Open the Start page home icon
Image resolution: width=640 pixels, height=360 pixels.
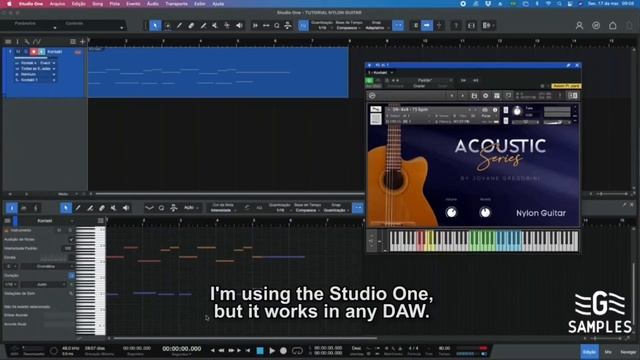[613, 26]
